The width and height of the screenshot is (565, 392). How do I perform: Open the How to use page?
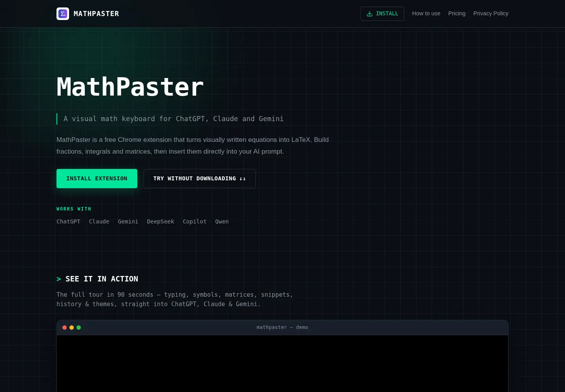[426, 13]
